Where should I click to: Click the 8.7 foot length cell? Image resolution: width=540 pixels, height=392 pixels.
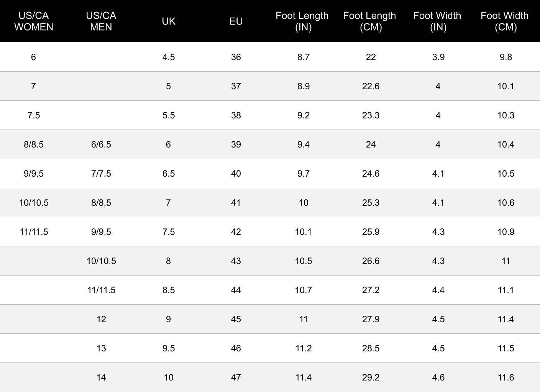[303, 57]
